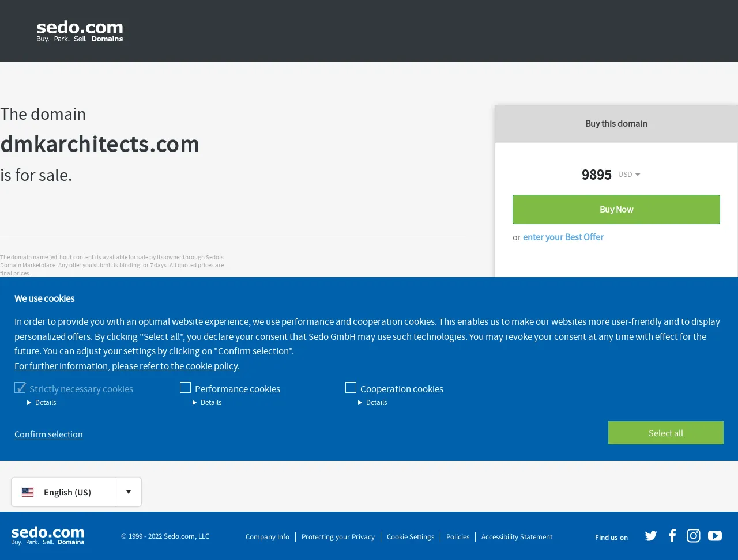Screen dimensions: 738x560
Task: Click the green Buy Now button
Action: click(x=616, y=209)
